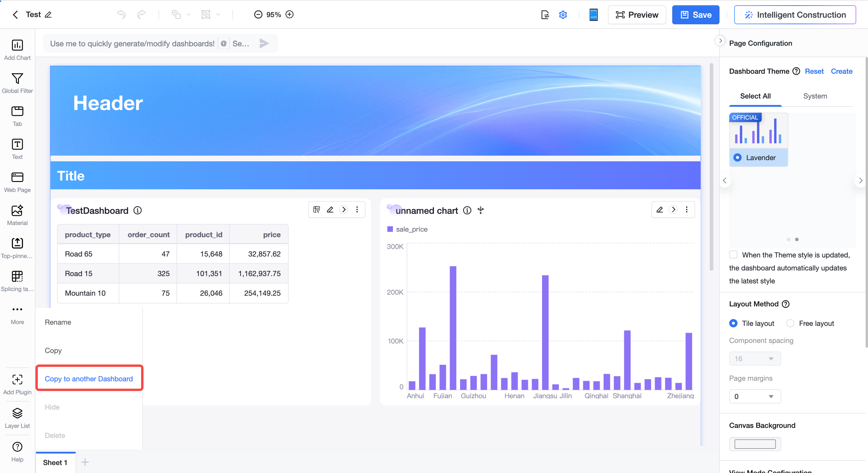The height and width of the screenshot is (473, 868).
Task: Click the Reset theme link
Action: coord(814,71)
